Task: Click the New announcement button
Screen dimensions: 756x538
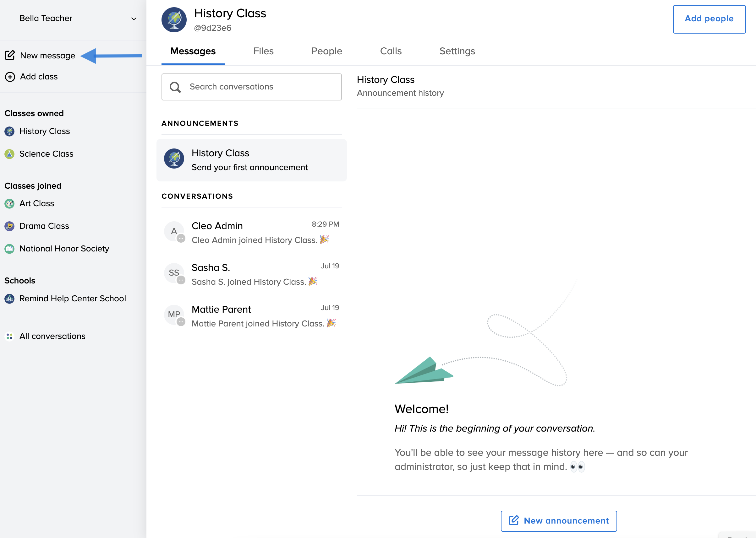Action: coord(558,521)
